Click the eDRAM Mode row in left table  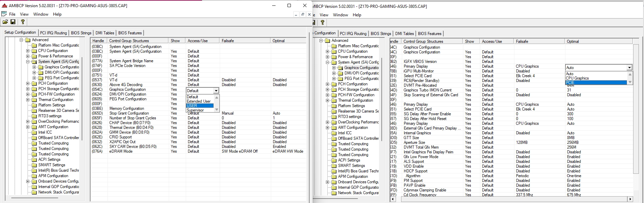tap(198, 151)
